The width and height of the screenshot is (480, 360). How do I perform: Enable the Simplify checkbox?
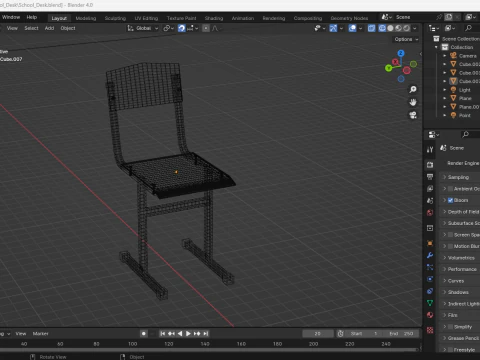(x=450, y=327)
